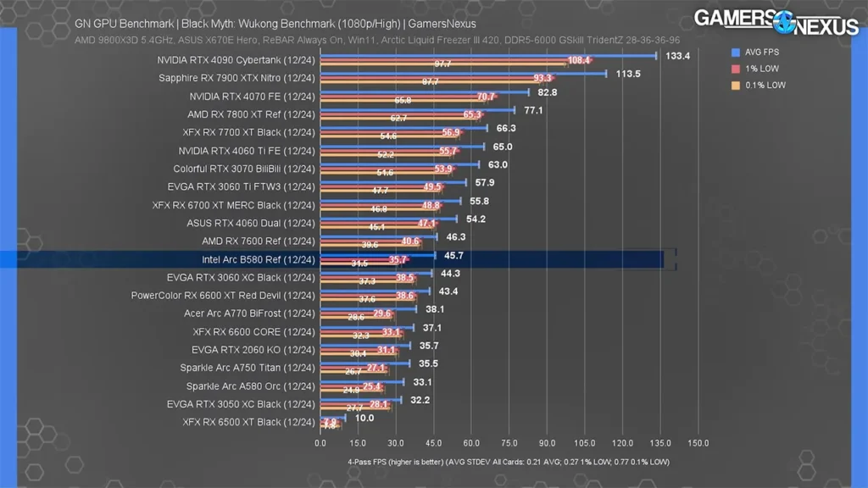
Task: Click the Intel Arc B580's 45.7 average value
Action: coord(454,256)
